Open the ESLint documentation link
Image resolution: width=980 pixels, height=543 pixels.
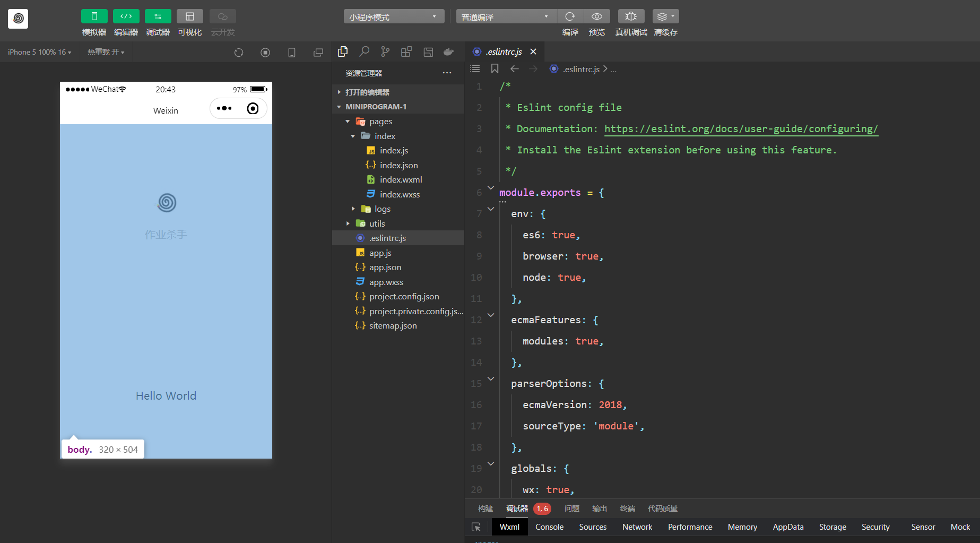point(741,129)
